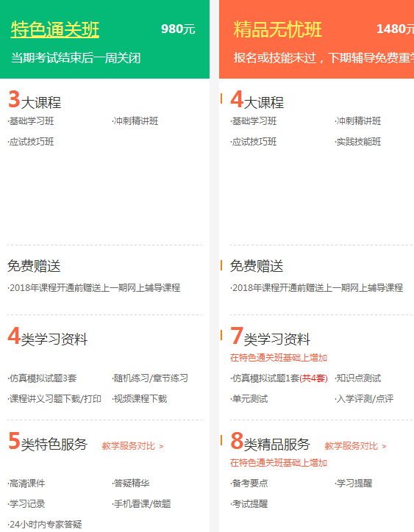Image resolution: width=414 pixels, height=532 pixels.
Task: Select 考试提醒 service item
Action: 249,504
